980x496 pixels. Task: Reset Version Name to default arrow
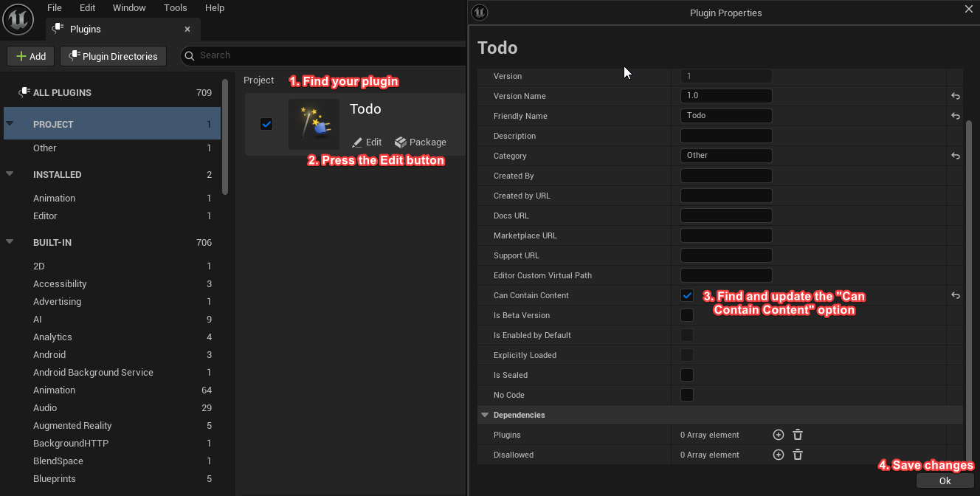956,96
